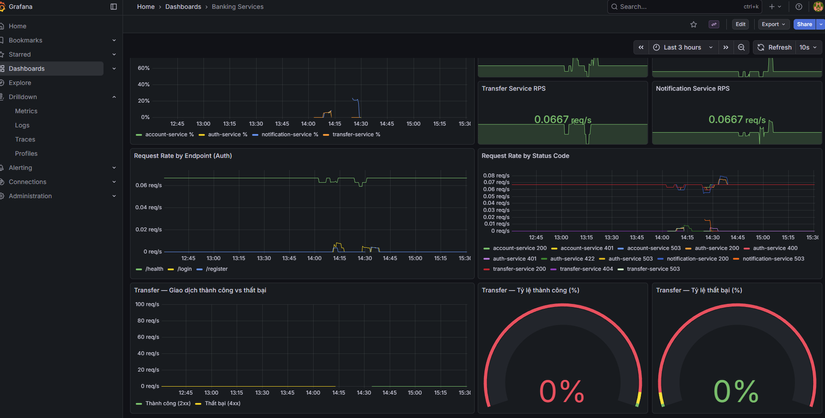The height and width of the screenshot is (418, 825).
Task: Shift time range forward with right arrows
Action: [726, 47]
